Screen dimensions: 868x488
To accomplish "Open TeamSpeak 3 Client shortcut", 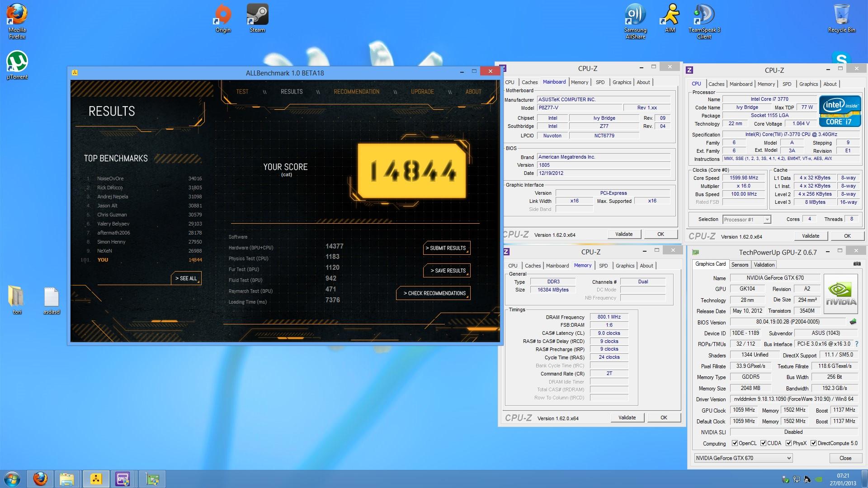I will (x=704, y=21).
